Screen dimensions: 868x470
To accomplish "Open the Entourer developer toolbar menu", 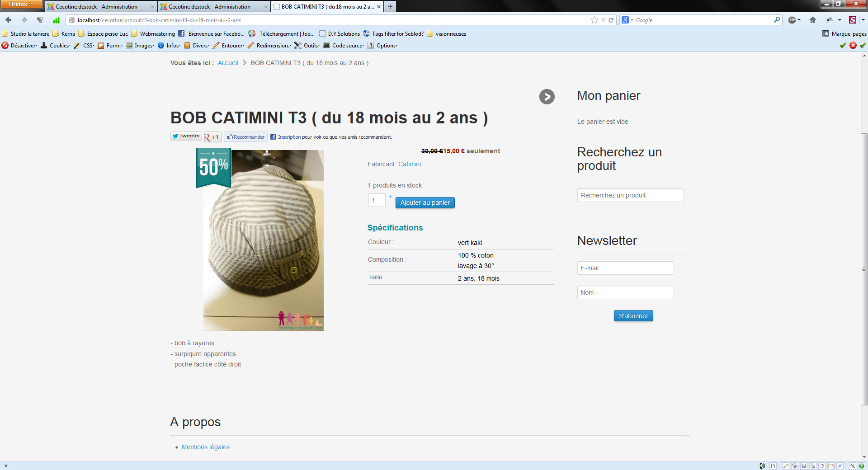I will pyautogui.click(x=229, y=45).
